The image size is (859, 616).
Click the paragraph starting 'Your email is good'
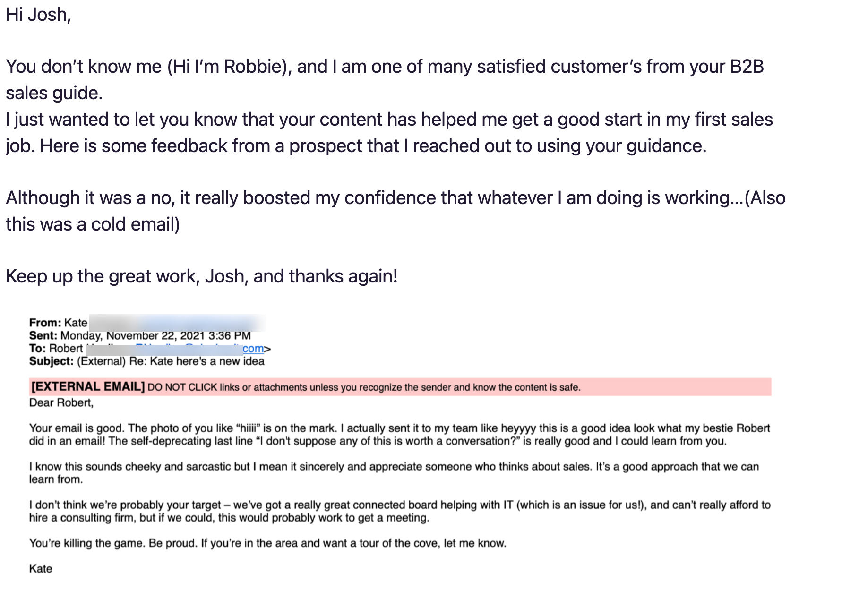coord(400,435)
